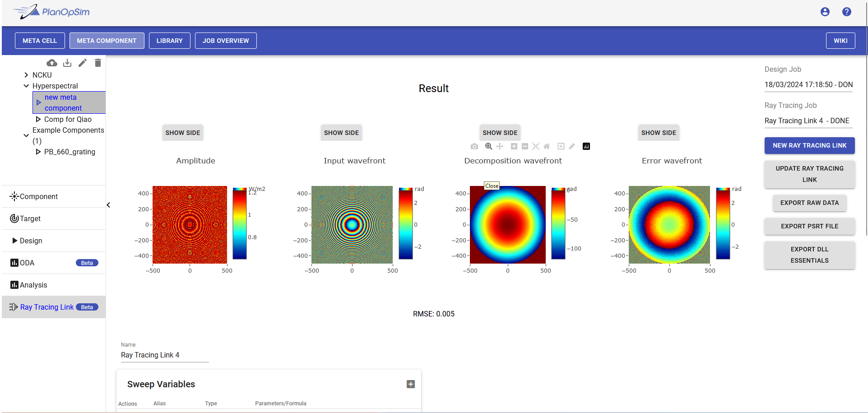Edit the Name field showing Ray Tracing Link 4
This screenshot has width=868, height=413.
[x=164, y=355]
